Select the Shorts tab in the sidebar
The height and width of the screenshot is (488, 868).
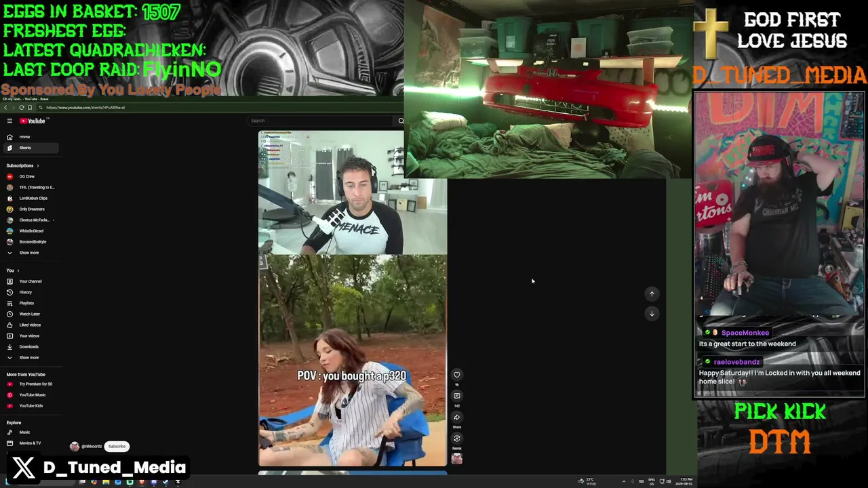point(31,148)
